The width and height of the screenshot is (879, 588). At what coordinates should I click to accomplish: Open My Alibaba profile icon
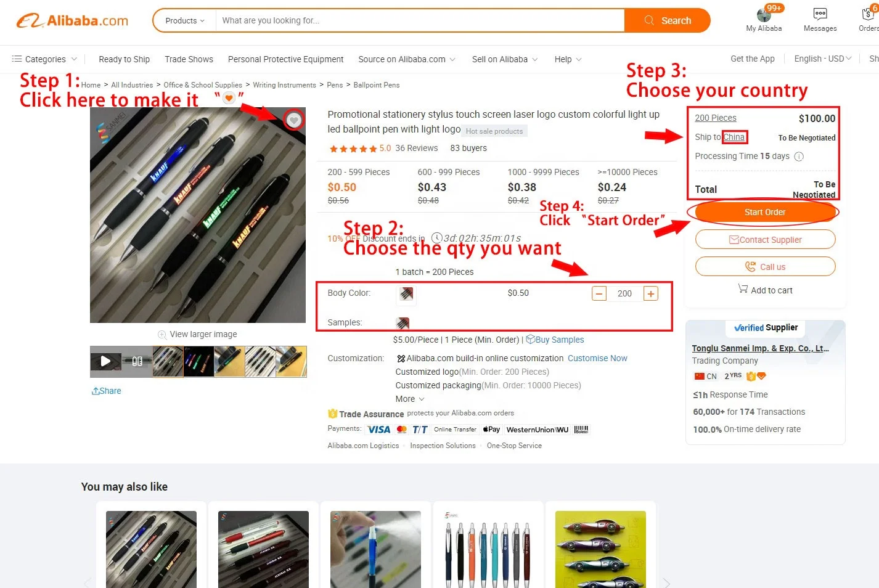coord(764,15)
